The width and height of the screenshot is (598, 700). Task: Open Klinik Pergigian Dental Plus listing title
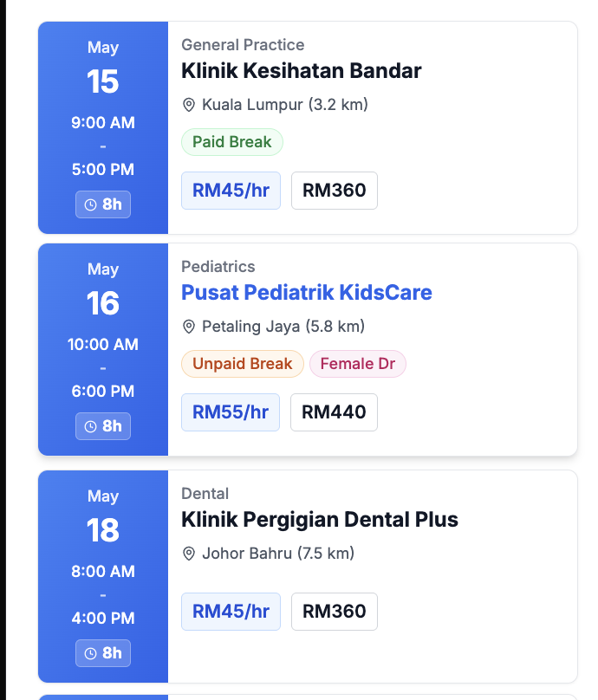pos(319,520)
